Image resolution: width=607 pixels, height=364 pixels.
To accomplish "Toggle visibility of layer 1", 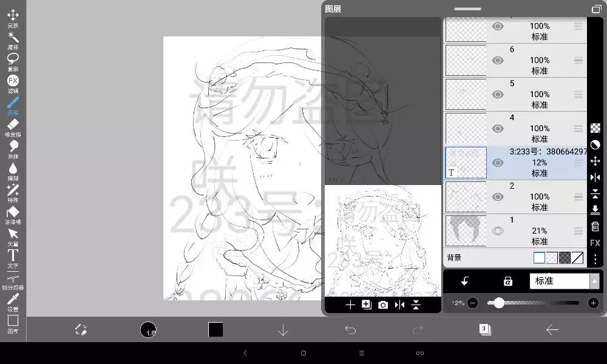I will (498, 231).
